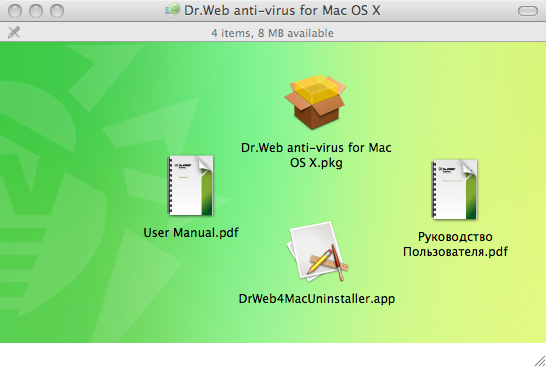
Task: Click the '4 items, 8 MB available' status text
Action: coord(272,33)
